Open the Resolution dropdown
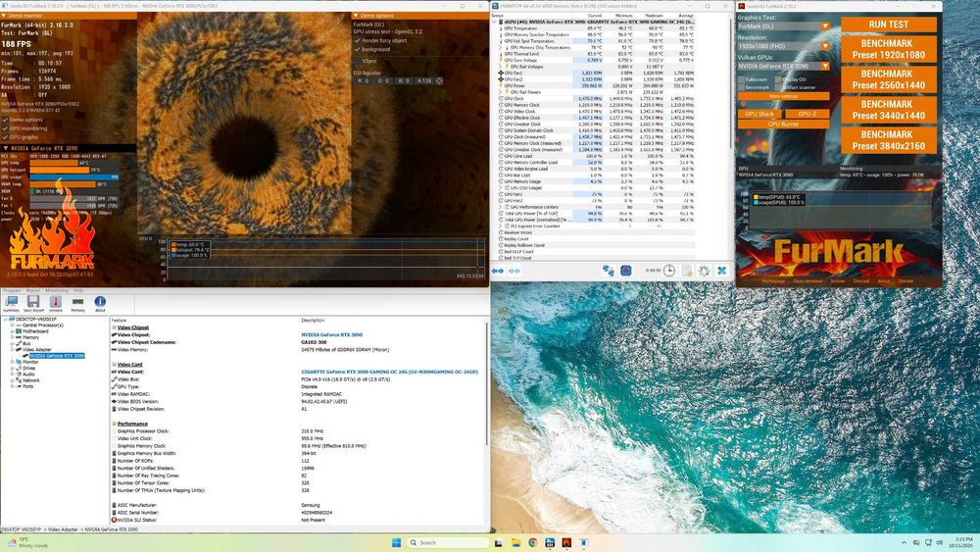This screenshot has width=980, height=552. pos(784,46)
